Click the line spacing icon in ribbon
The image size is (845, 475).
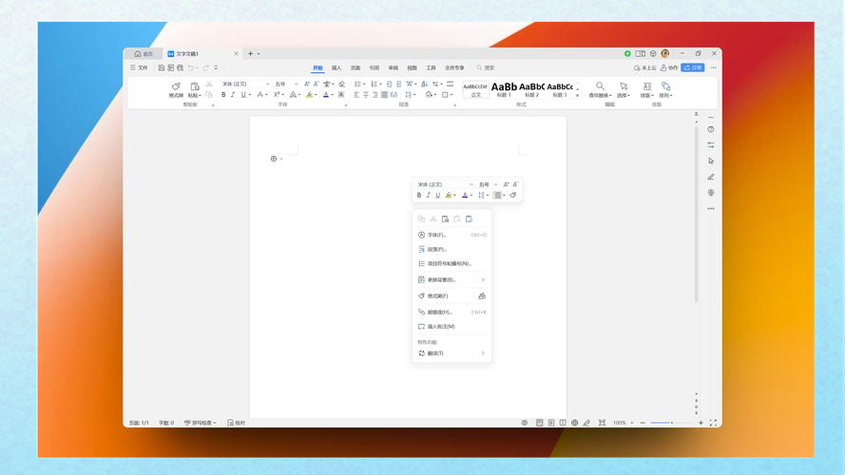(x=408, y=95)
